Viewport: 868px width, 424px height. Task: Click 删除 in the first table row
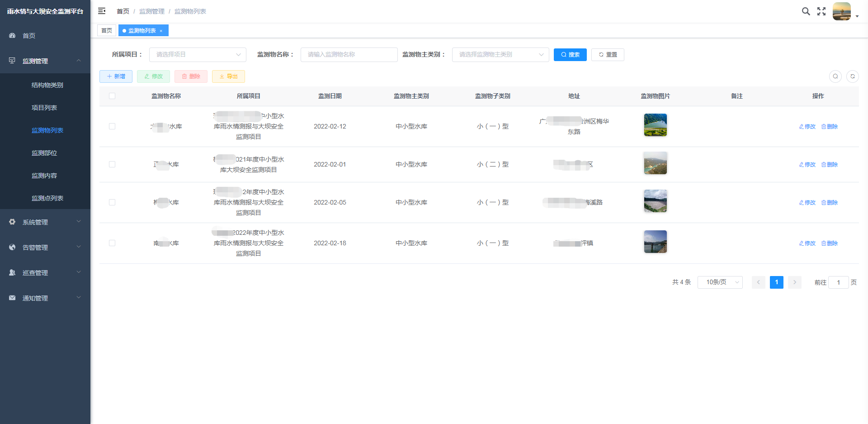coord(830,127)
